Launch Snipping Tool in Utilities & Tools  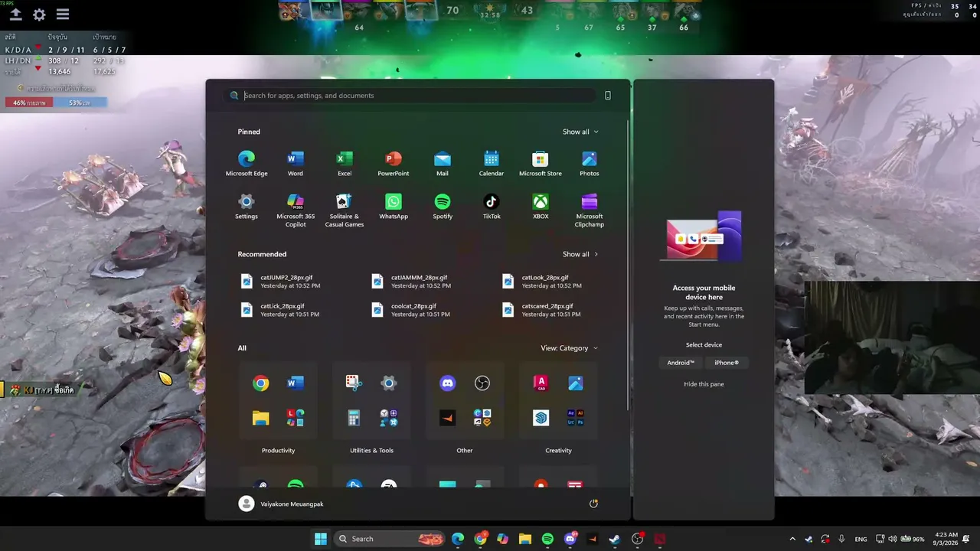(x=354, y=383)
